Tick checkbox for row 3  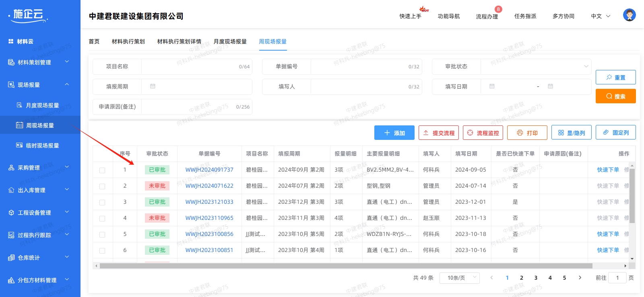click(102, 203)
